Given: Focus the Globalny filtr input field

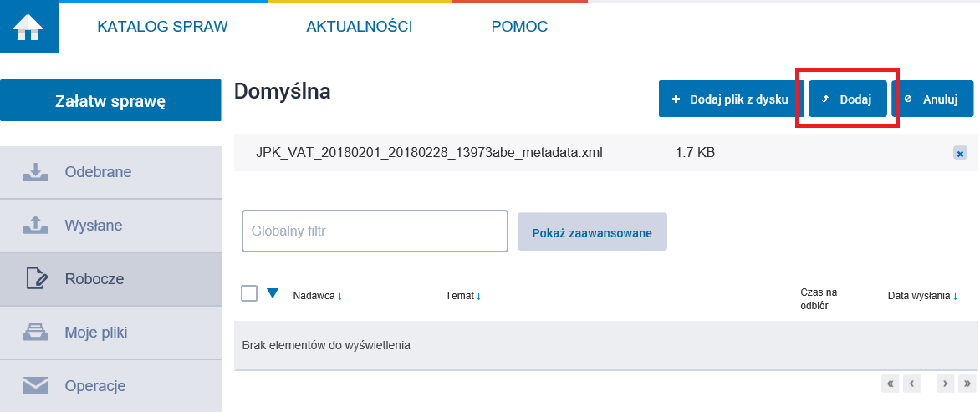Looking at the screenshot, I should point(375,231).
